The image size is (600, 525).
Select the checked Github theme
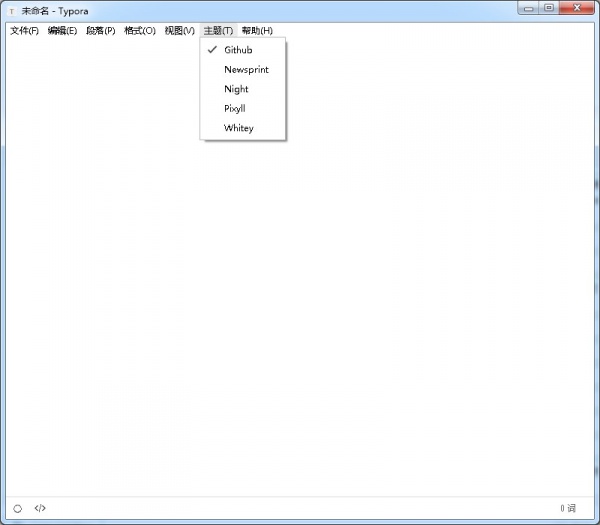[x=238, y=50]
